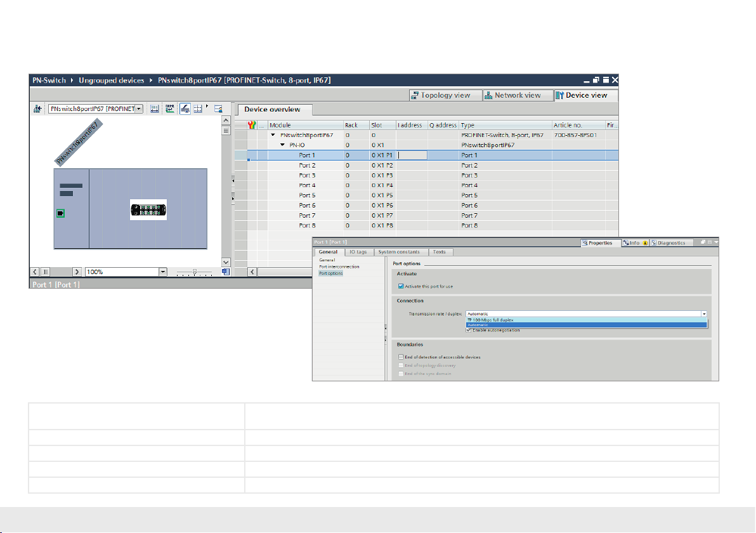Screen dimensions: 756x533
Task: Select the Port 8 row in Device overview
Action: click(x=426, y=226)
